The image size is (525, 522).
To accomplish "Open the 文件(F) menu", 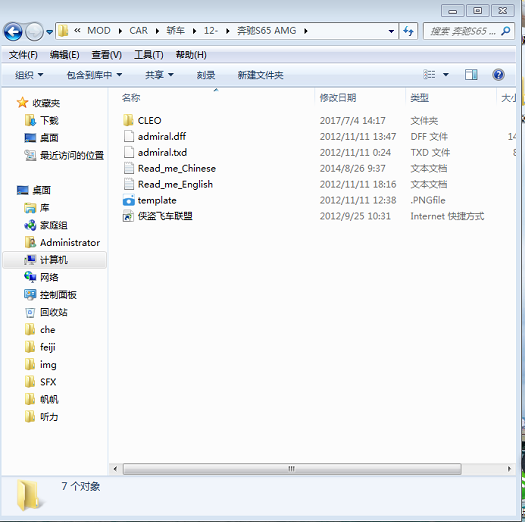I will (23, 55).
